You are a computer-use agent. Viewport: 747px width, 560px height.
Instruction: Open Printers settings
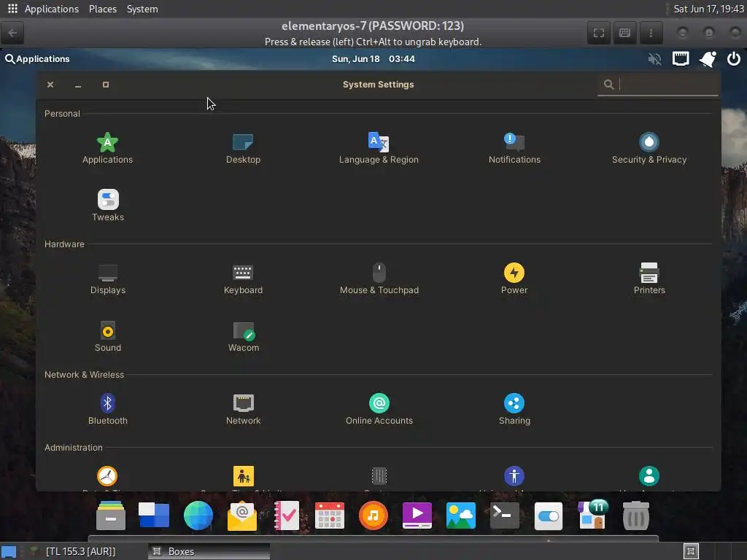(x=649, y=279)
